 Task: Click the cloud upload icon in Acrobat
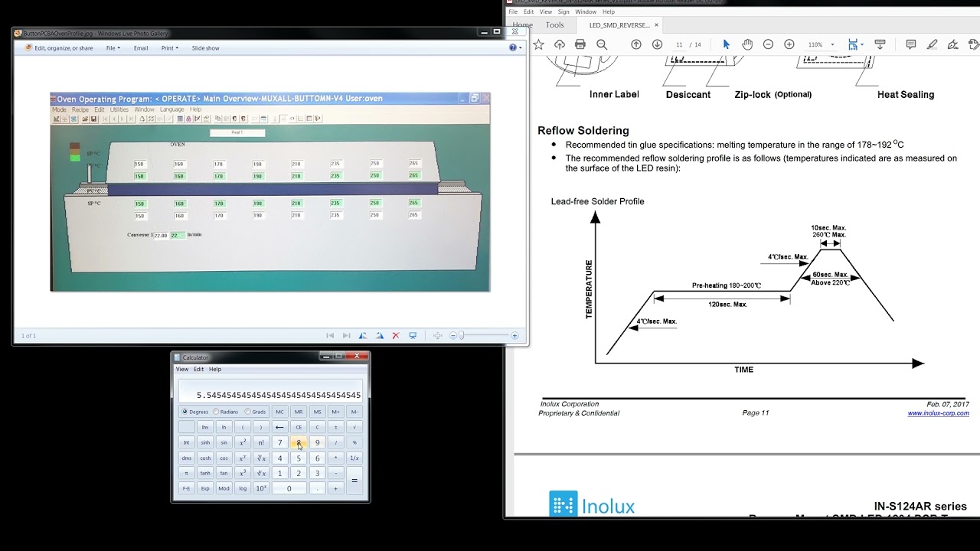[559, 44]
